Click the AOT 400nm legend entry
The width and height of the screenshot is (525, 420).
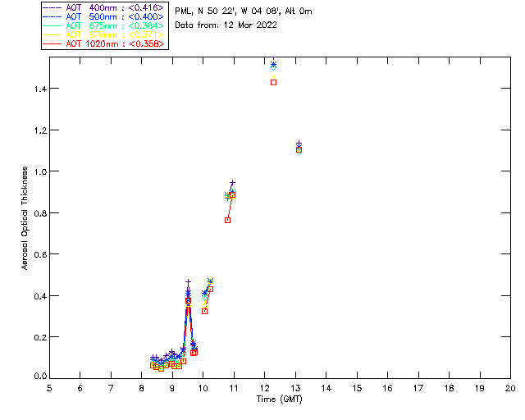point(104,7)
